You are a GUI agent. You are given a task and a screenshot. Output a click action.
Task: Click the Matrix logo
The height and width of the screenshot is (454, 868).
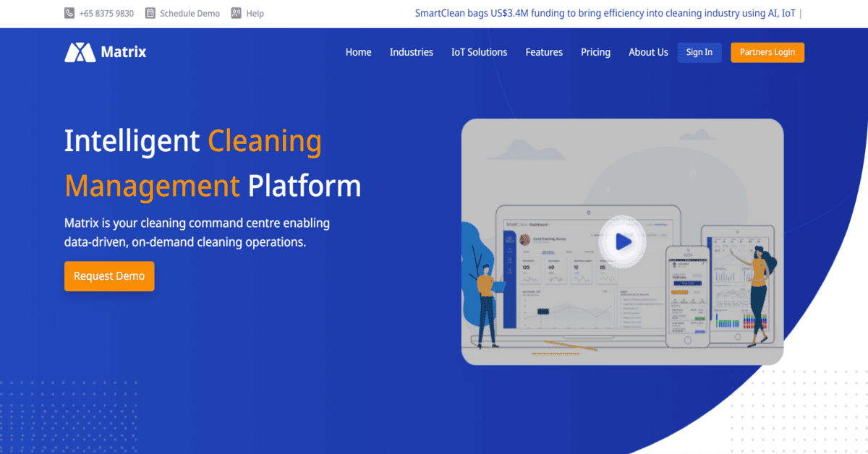point(106,52)
